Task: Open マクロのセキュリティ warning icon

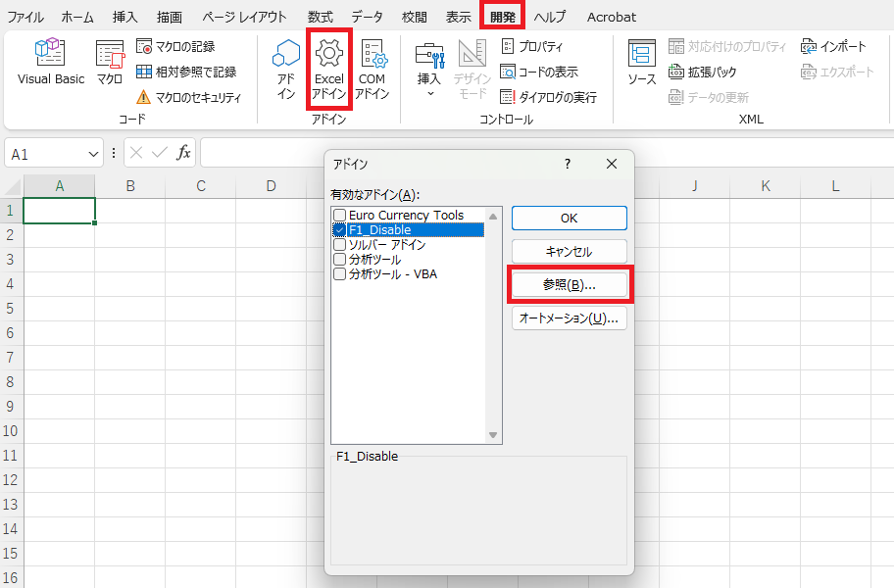Action: [x=143, y=96]
